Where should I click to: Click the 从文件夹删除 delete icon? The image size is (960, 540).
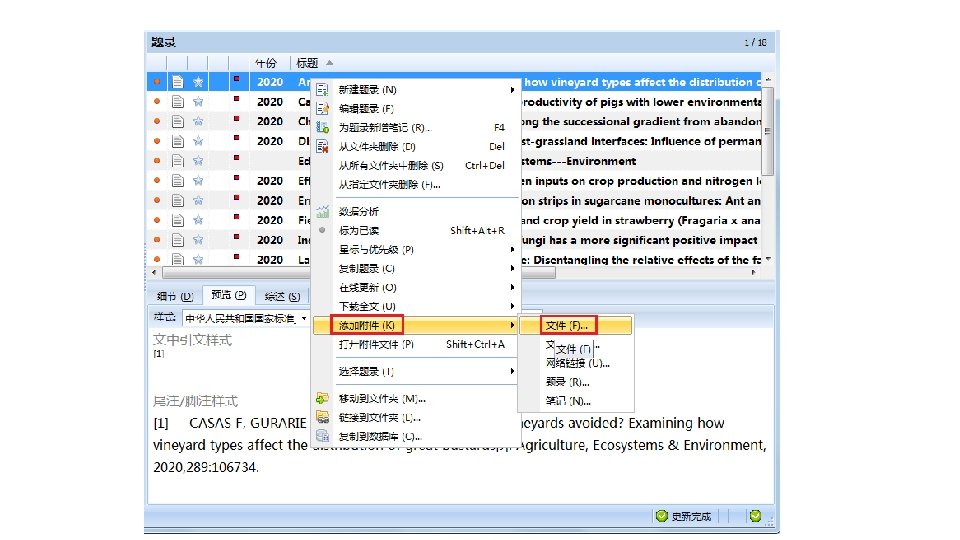322,146
